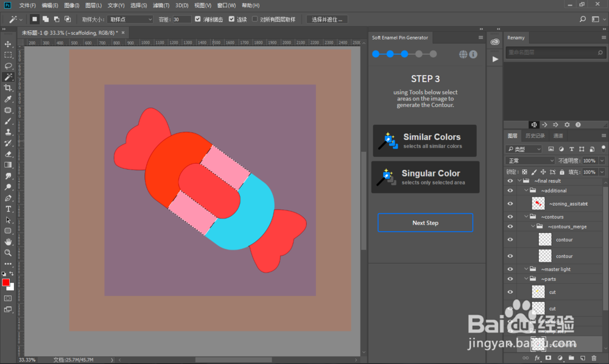609x364 pixels.
Task: Click the Subtract from Selection mode icon
Action: 57,19
